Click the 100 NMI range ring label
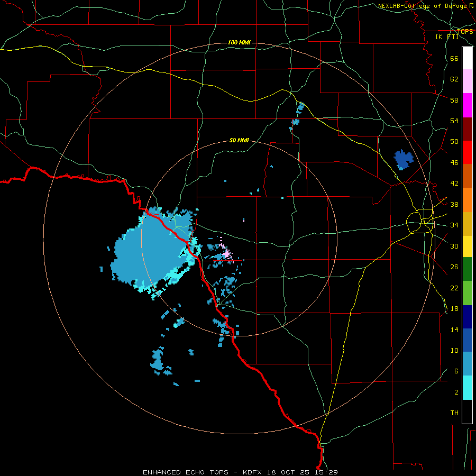This screenshot has height=476, width=476. click(239, 42)
